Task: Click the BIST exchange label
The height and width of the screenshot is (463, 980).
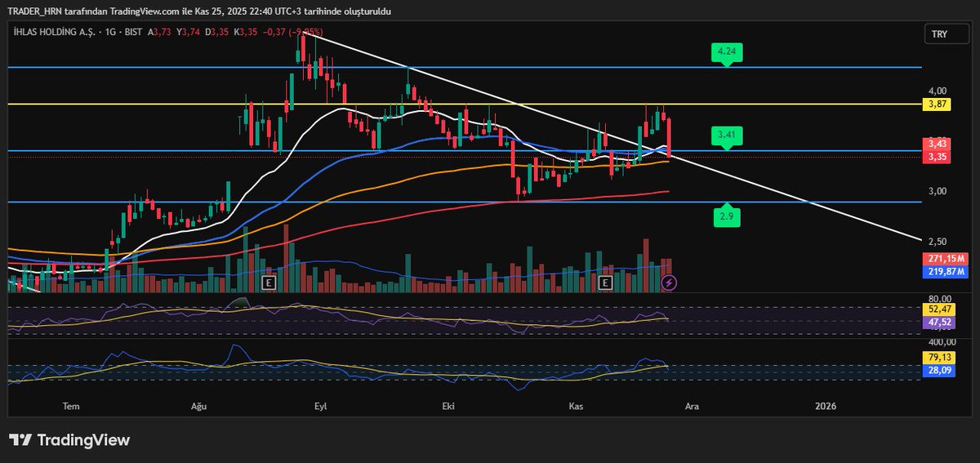Action: coord(132,32)
